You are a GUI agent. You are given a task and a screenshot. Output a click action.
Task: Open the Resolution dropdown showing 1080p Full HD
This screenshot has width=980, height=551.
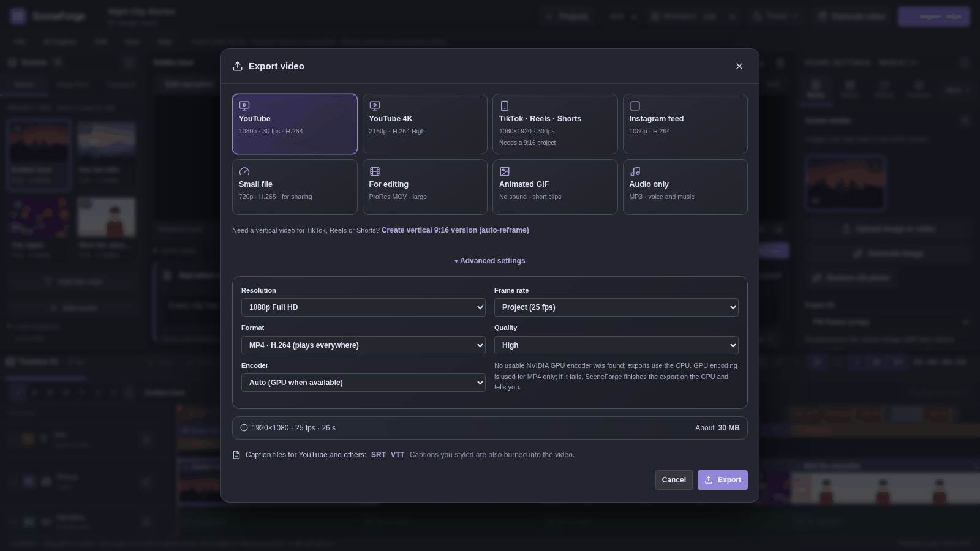363,307
